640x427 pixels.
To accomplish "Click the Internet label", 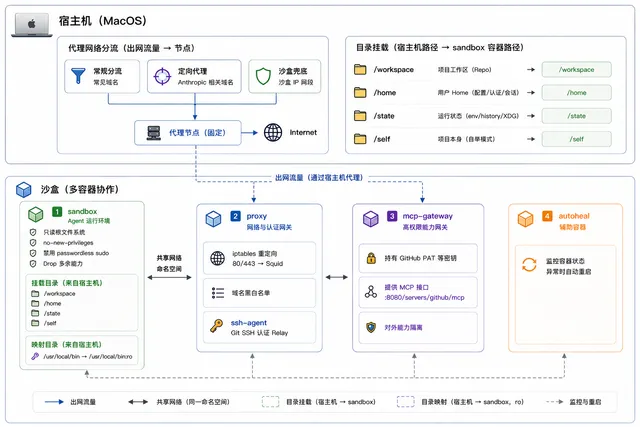I will tap(303, 132).
